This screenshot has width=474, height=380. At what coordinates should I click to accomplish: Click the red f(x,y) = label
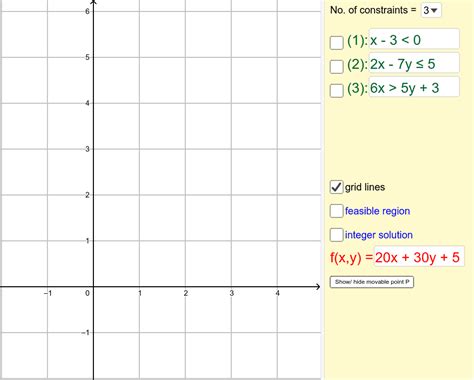(351, 257)
